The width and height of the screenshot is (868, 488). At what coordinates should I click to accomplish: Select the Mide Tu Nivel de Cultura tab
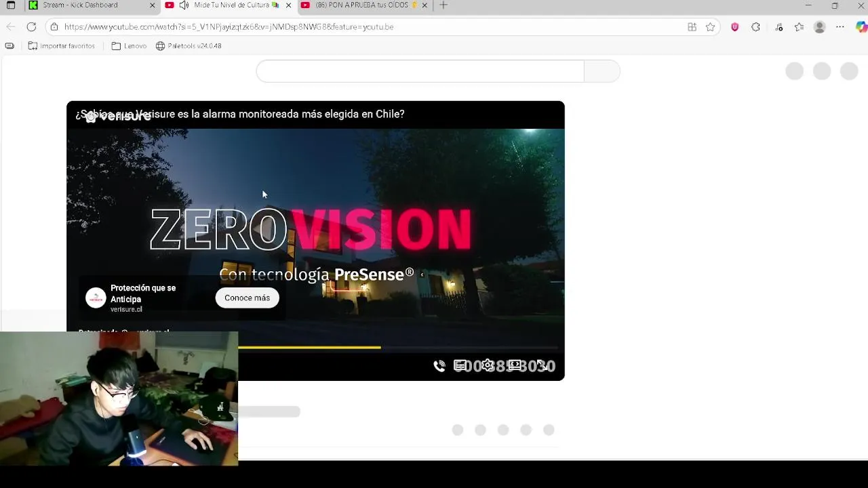click(x=229, y=5)
